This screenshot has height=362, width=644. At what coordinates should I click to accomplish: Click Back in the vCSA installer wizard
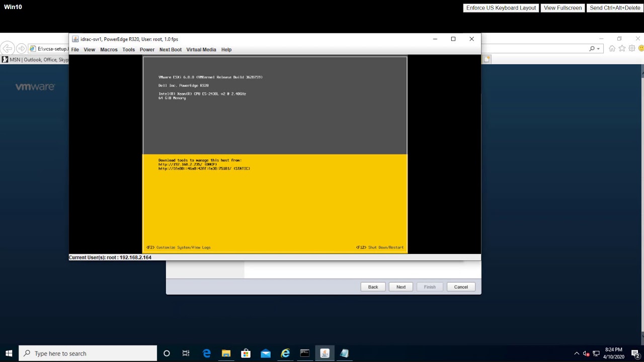coord(373,287)
